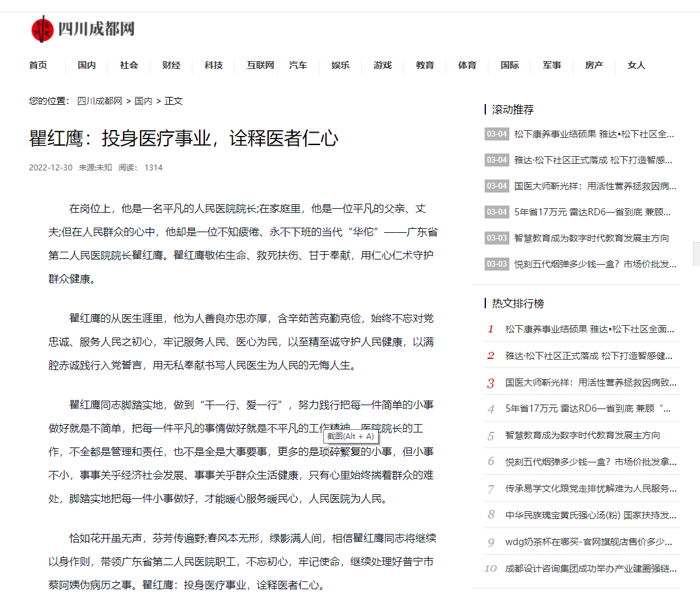Image resolution: width=700 pixels, height=599 pixels.
Task: Open rank 1 article 松下康养事业结硕果
Action: (589, 329)
